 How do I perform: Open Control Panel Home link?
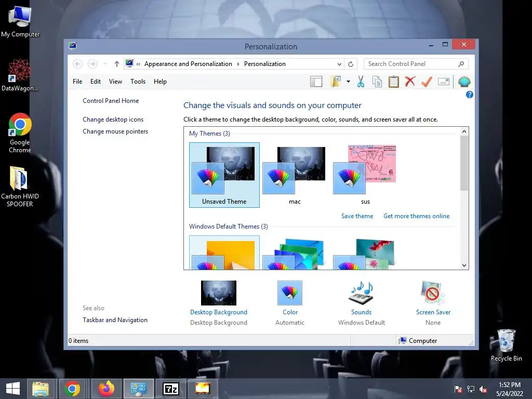click(111, 101)
